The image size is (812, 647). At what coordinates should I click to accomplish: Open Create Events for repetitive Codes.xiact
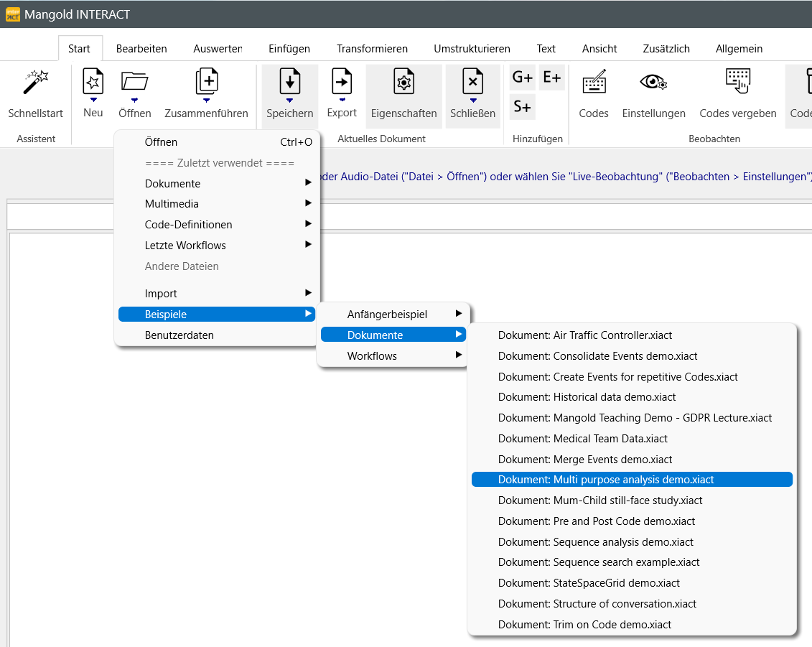(x=632, y=376)
